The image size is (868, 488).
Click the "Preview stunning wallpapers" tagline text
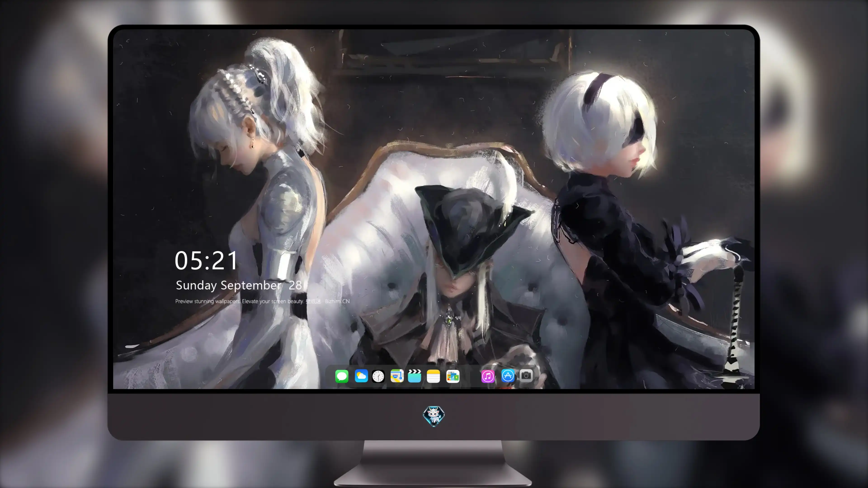(x=262, y=301)
